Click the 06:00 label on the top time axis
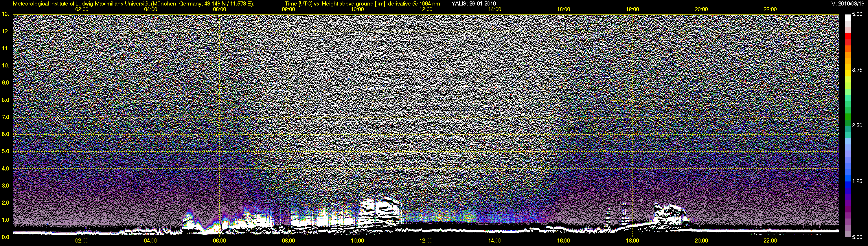The width and height of the screenshot is (868, 246). point(220,10)
